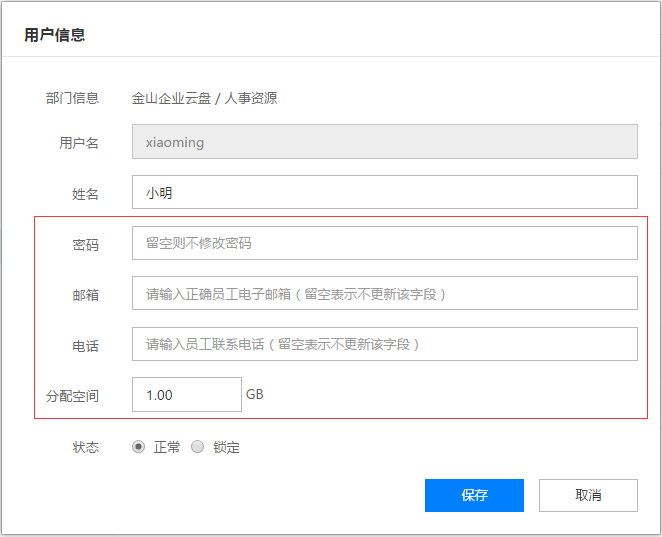Click the greyed-out xiaoming username field

click(x=384, y=142)
